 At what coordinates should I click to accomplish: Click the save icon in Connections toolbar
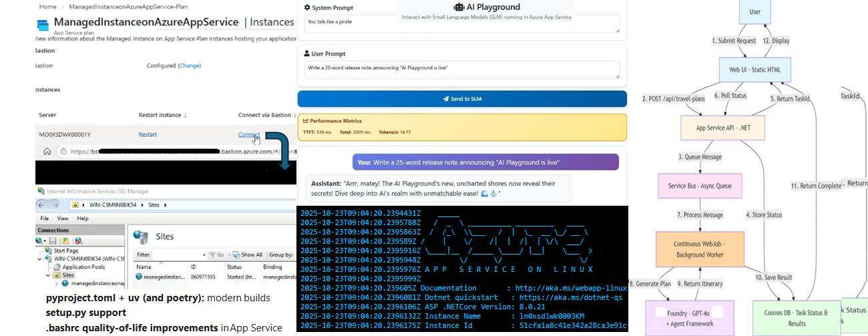(x=53, y=240)
